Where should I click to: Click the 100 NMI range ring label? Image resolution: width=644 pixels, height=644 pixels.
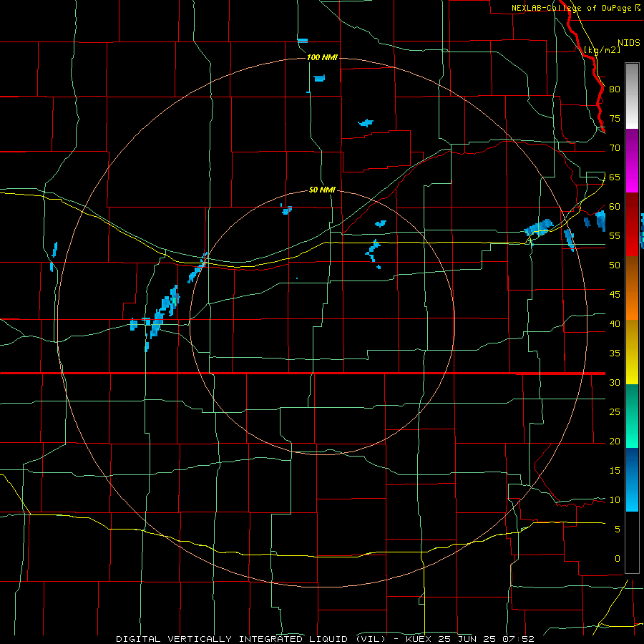coord(323,57)
